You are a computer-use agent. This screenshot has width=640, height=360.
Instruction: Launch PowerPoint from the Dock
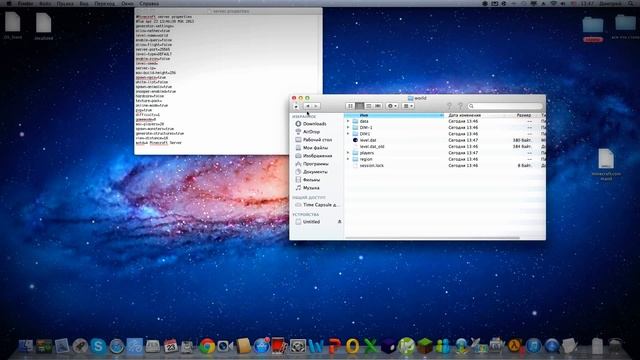coord(334,346)
